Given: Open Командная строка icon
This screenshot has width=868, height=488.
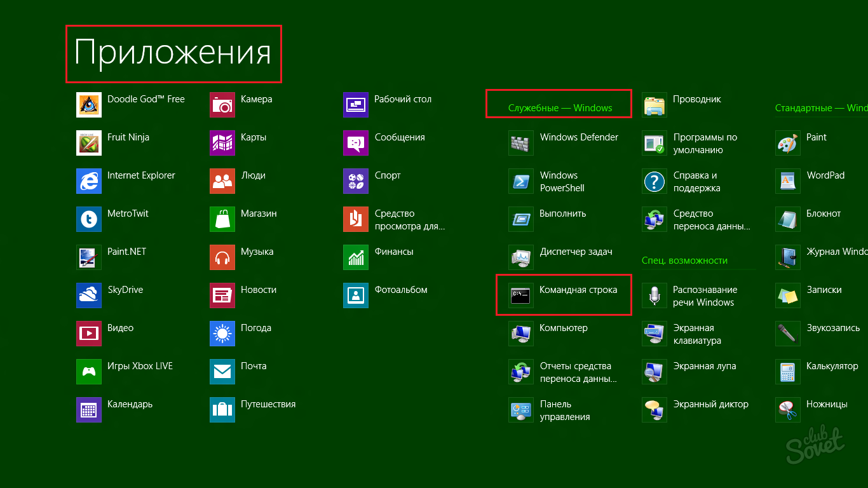Looking at the screenshot, I should pyautogui.click(x=521, y=295).
